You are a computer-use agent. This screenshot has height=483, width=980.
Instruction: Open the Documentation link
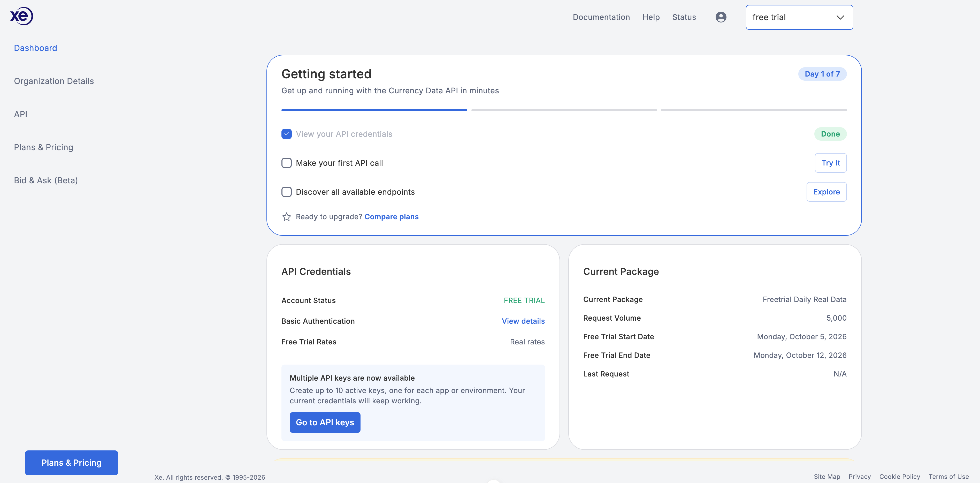pos(601,17)
